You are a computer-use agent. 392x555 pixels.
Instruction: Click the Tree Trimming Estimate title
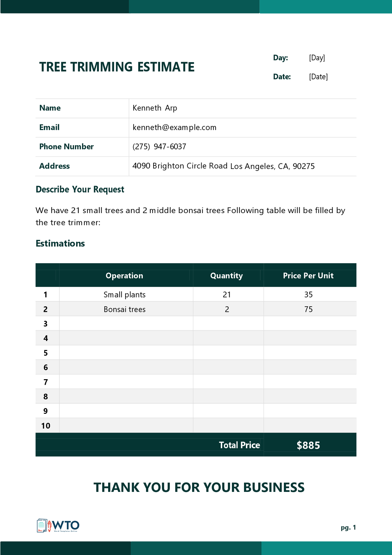(x=117, y=67)
